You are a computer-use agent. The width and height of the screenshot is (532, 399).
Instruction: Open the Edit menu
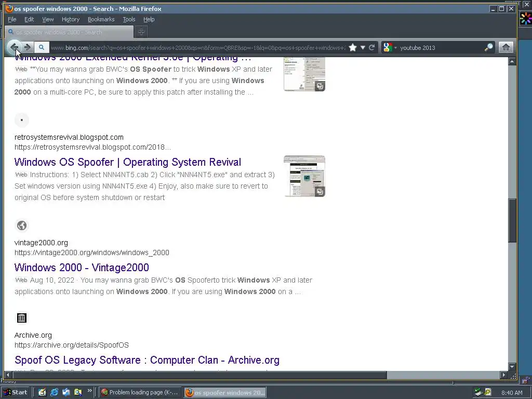click(29, 19)
